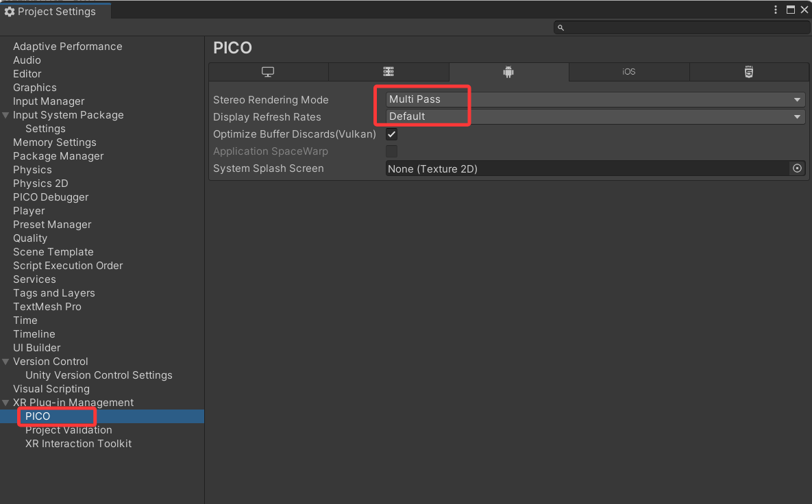Viewport: 812px width, 504px height.
Task: Open TextMesh Pro settings
Action: click(x=47, y=307)
